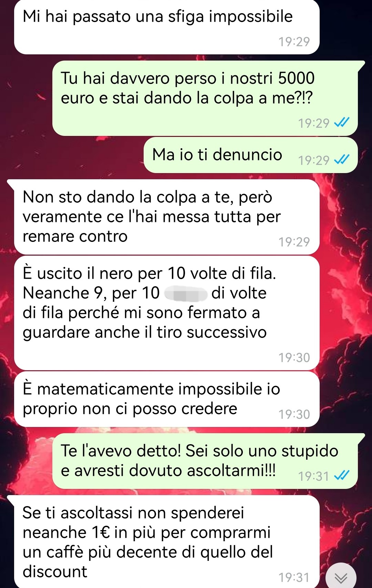Tap the 19:30 timestamp on "non ci posso credere"
This screenshot has width=372, height=588.
pos(294,415)
